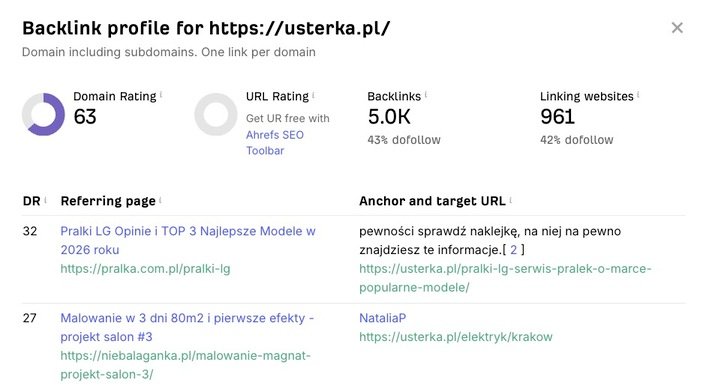This screenshot has height=386, width=706.
Task: Click the Domain Rating info icon
Action: pos(161,95)
